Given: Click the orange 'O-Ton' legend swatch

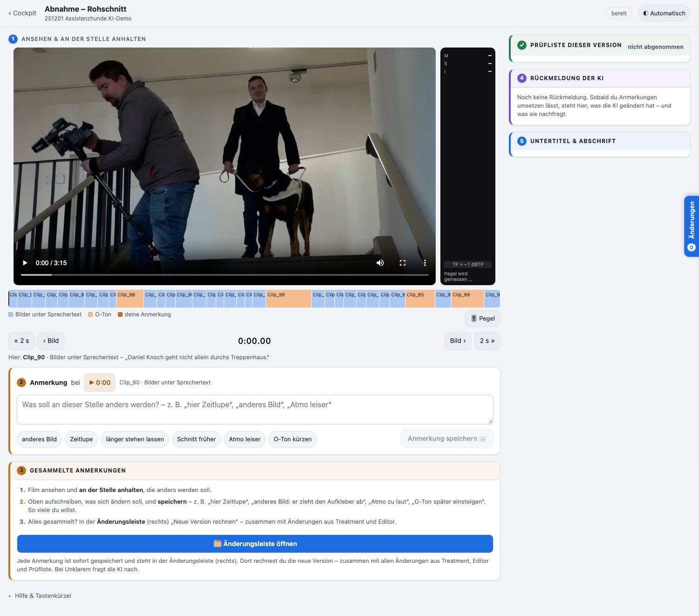Looking at the screenshot, I should pyautogui.click(x=90, y=315).
